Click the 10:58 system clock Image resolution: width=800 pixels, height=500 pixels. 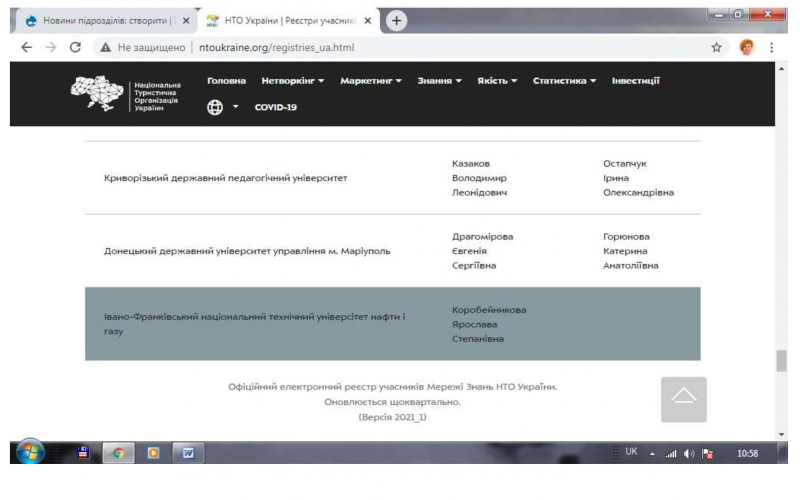click(x=747, y=453)
